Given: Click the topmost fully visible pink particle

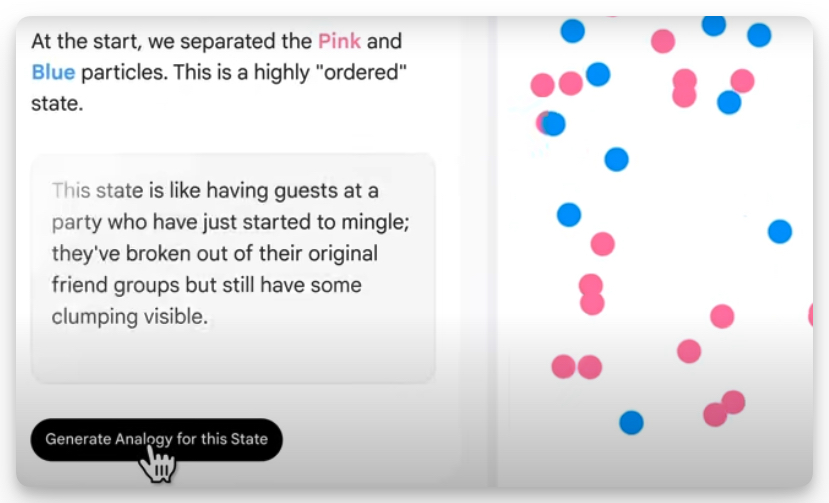Looking at the screenshot, I should [x=663, y=41].
